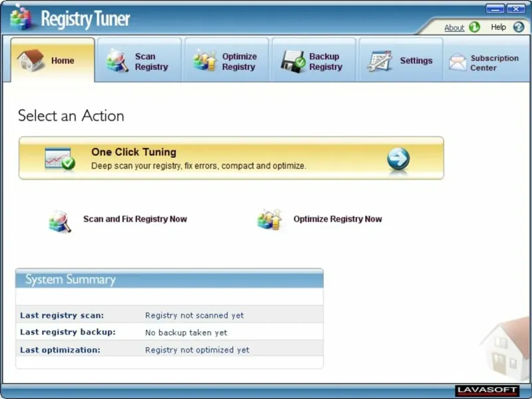532x399 pixels.
Task: Click the About link
Action: tap(454, 27)
